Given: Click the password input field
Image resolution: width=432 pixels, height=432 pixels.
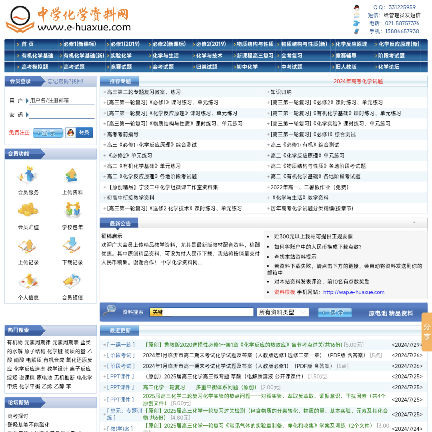Looking at the screenshot, I should pyautogui.click(x=62, y=115).
